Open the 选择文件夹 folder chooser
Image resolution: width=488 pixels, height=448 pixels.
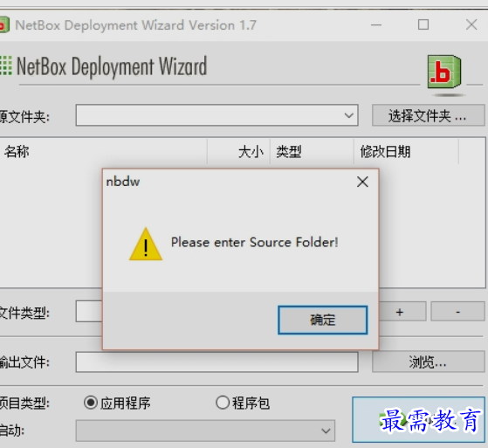pyautogui.click(x=429, y=115)
